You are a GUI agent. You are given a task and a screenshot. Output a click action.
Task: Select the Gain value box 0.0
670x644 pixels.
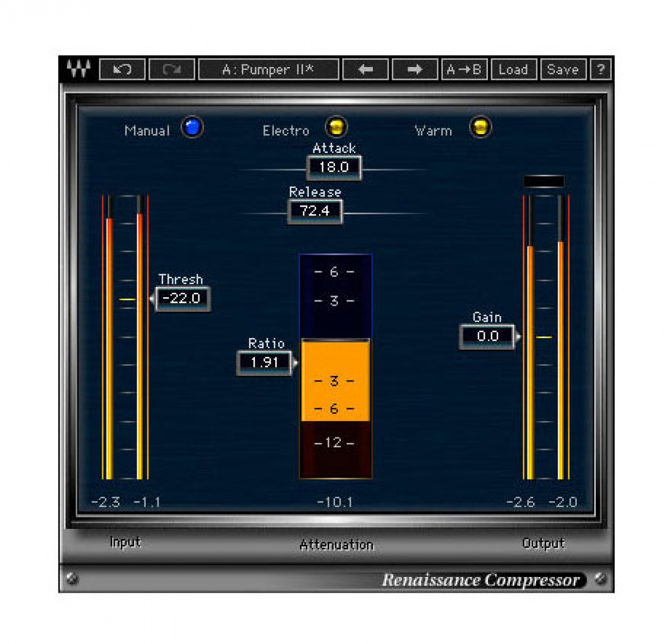(x=487, y=336)
